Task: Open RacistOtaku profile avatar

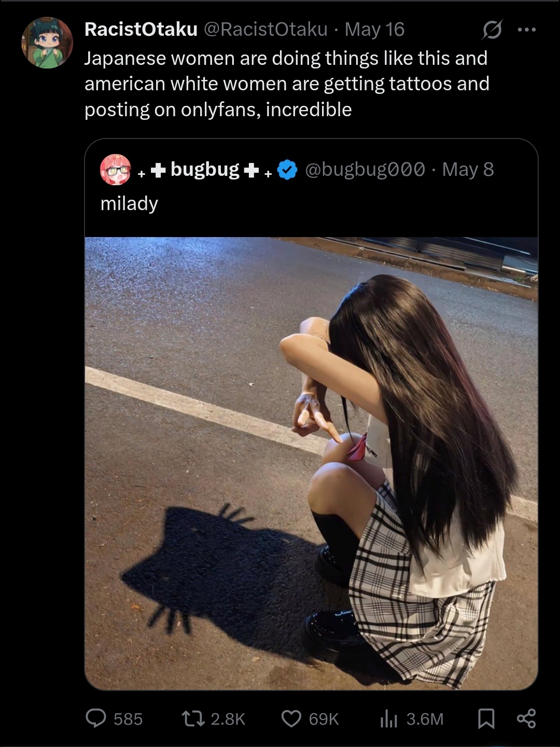Action: point(47,43)
